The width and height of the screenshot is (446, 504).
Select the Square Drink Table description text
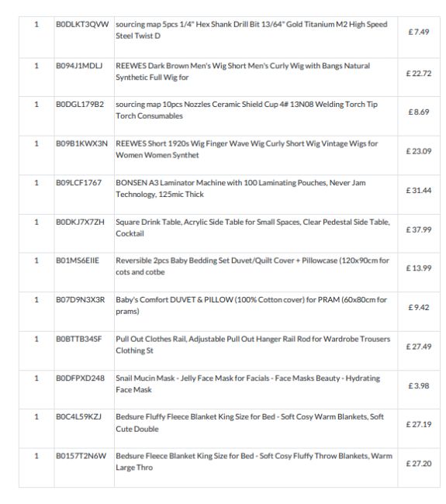[253, 227]
